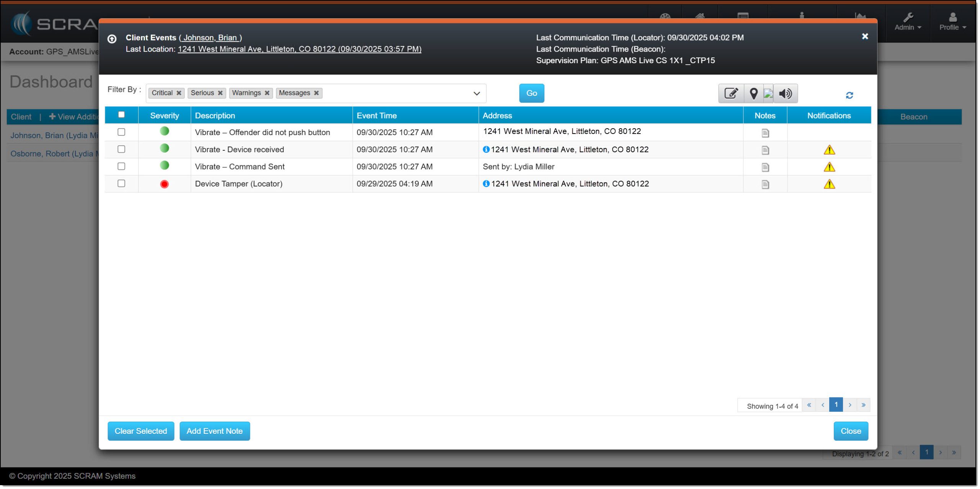This screenshot has width=980, height=489.
Task: Click the map pin location icon
Action: click(x=753, y=93)
